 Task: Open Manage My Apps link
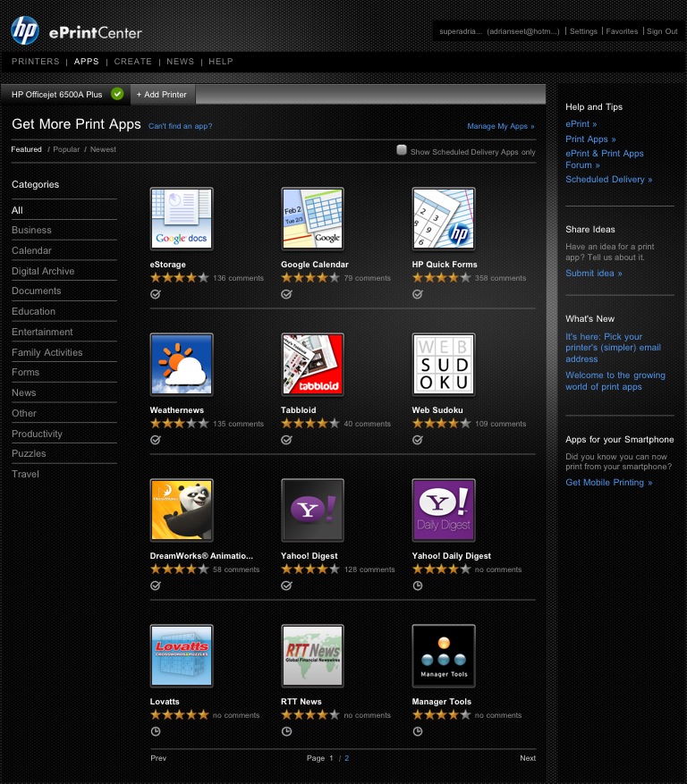click(501, 126)
